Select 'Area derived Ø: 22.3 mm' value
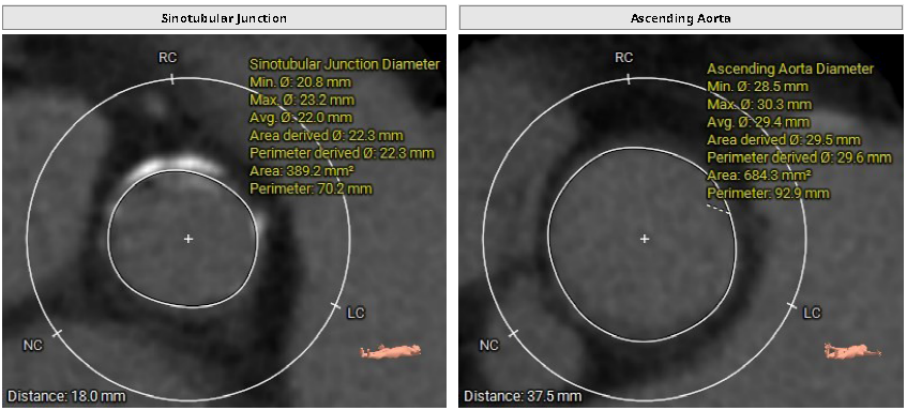Screen dimensions: 908x412 326,136
